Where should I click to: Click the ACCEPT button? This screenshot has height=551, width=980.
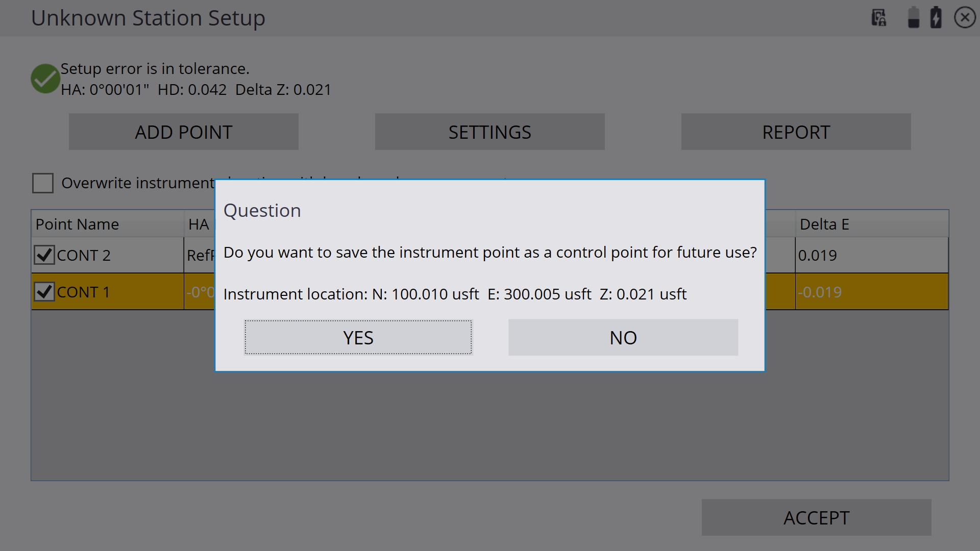click(817, 517)
